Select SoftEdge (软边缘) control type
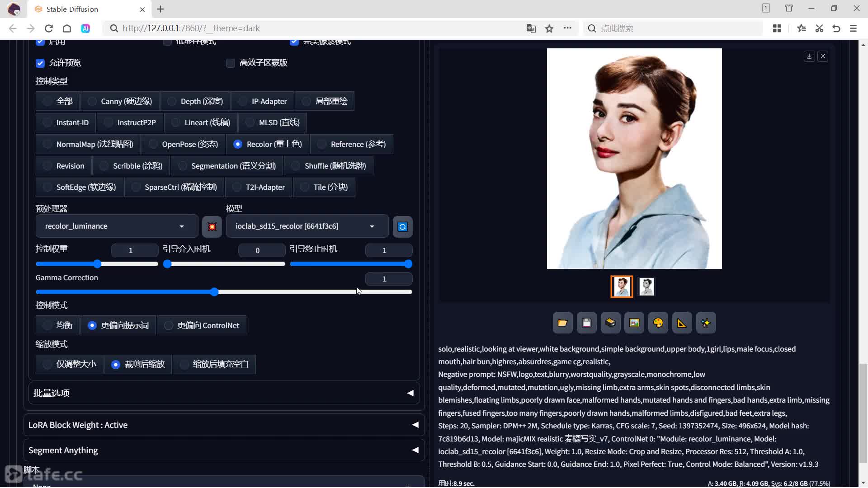 coord(79,187)
